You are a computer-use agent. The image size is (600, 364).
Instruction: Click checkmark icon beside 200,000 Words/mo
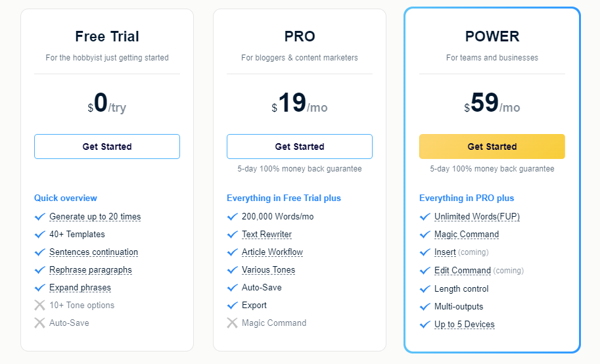pos(232,217)
